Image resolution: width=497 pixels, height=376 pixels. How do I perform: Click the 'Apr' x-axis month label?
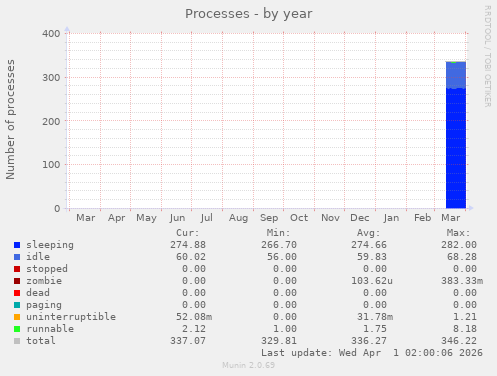click(116, 218)
